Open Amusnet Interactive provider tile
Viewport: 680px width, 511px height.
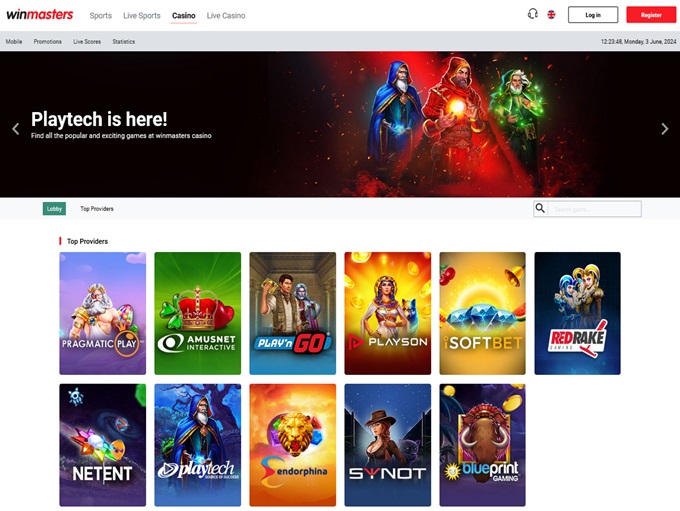point(197,313)
